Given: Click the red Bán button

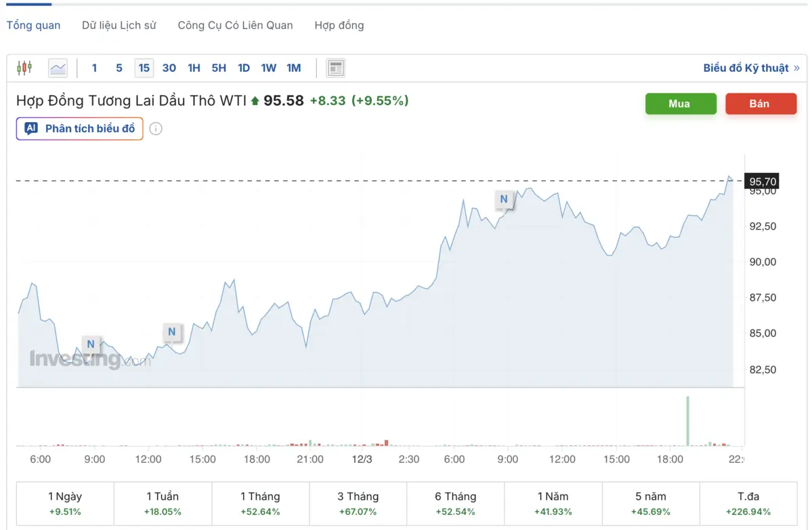Looking at the screenshot, I should point(761,104).
